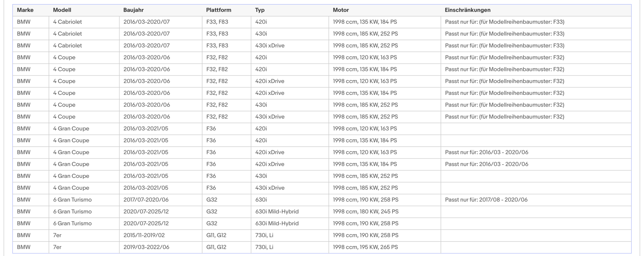Image resolution: width=644 pixels, height=256 pixels.
Task: Click the "Motor" column header
Action: point(341,10)
